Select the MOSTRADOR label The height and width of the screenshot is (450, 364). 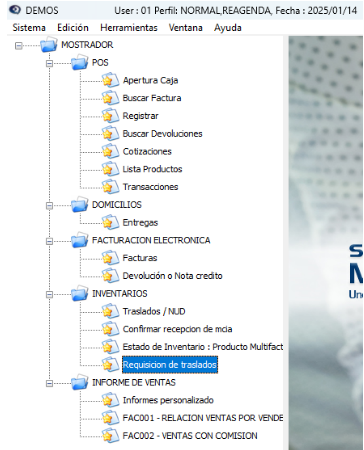(x=87, y=45)
